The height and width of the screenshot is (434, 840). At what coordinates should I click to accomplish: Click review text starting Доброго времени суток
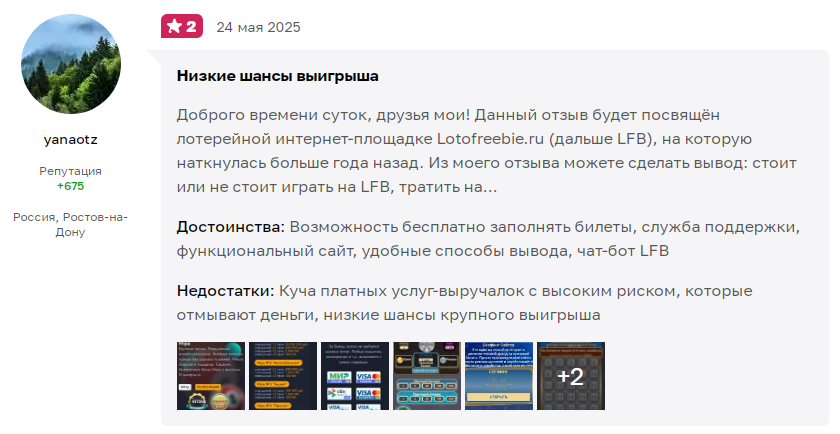point(486,151)
